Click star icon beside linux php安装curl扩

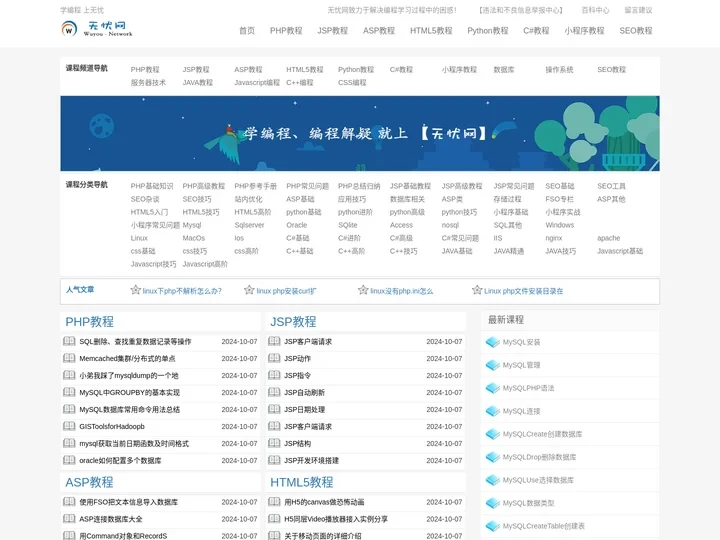click(249, 290)
